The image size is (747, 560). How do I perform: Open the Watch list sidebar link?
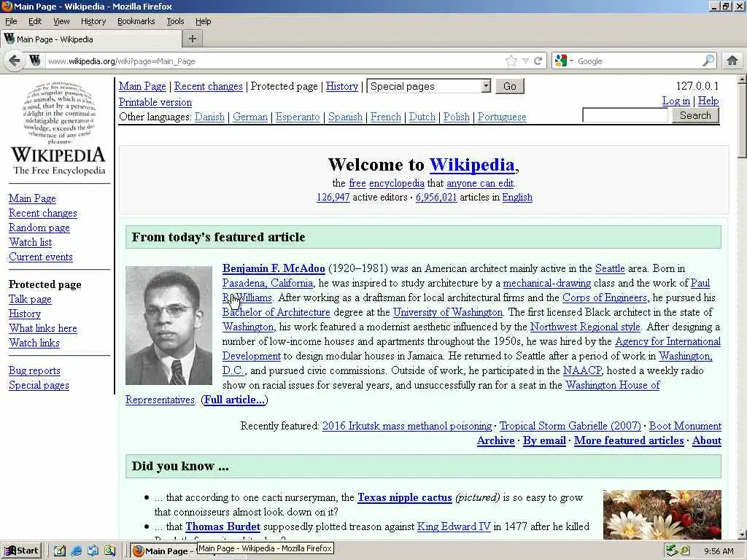[x=31, y=242]
